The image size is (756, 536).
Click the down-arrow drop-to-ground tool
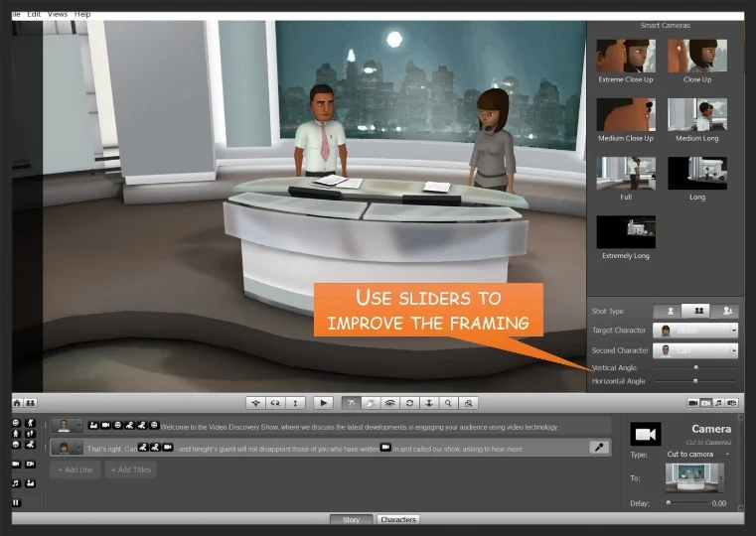pyautogui.click(x=428, y=403)
